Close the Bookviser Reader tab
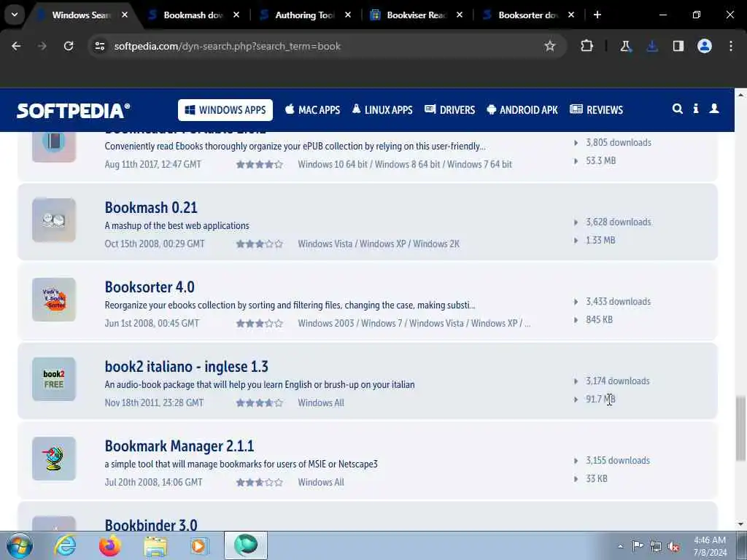This screenshot has height=560, width=747. click(x=460, y=15)
